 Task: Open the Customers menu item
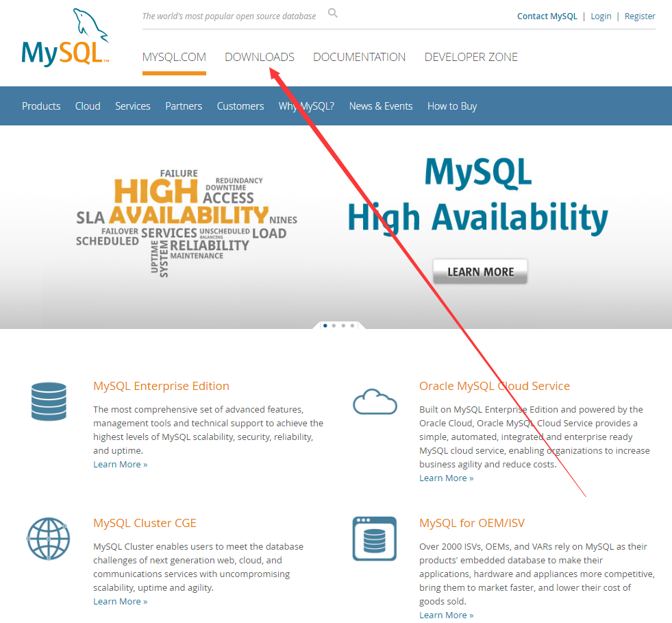tap(240, 106)
